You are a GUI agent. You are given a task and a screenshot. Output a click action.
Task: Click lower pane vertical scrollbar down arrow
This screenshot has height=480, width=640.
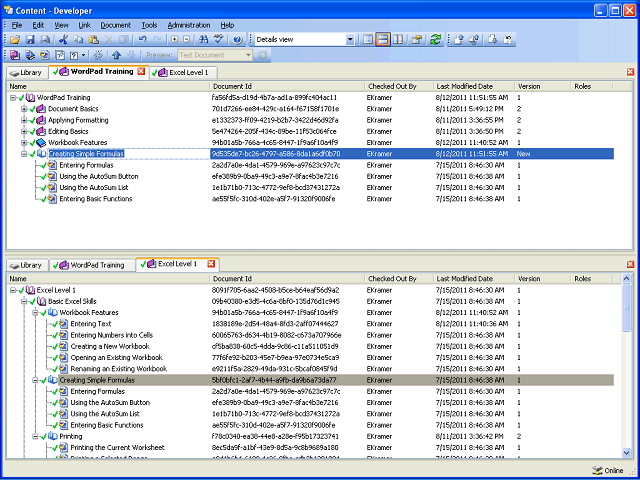627,452
